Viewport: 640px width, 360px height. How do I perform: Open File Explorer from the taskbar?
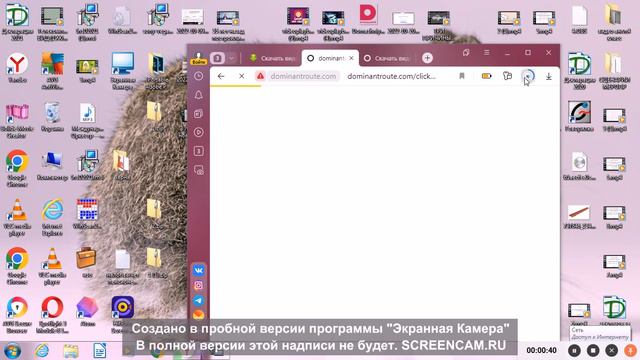(71, 351)
